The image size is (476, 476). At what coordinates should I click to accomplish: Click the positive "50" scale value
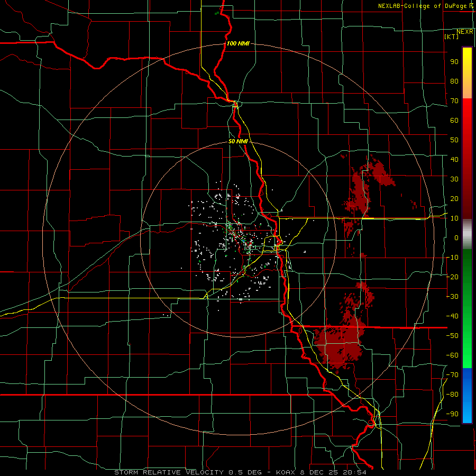454,140
